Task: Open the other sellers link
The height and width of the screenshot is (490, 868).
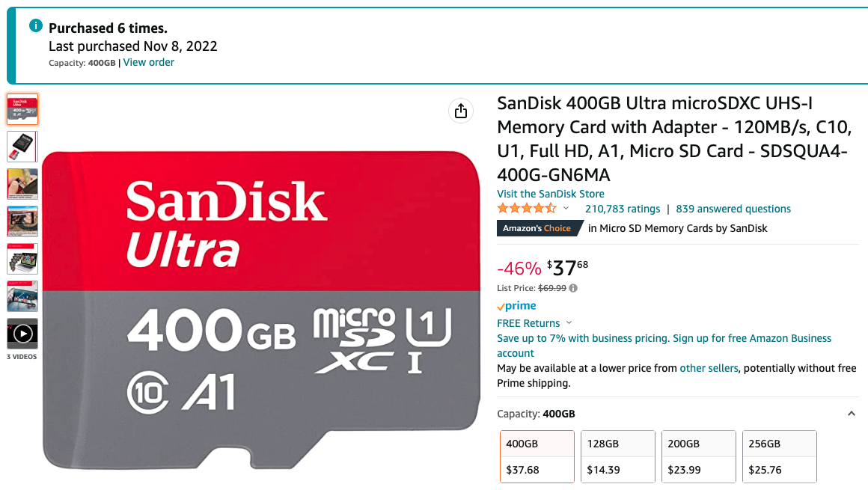Action: coord(709,368)
